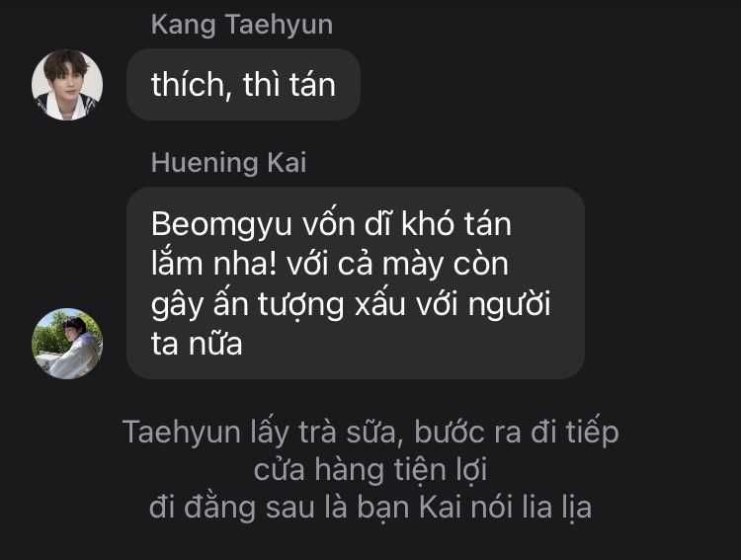The height and width of the screenshot is (560, 741).
Task: Click "Taehyun" in the gray narration text
Action: 182,433
